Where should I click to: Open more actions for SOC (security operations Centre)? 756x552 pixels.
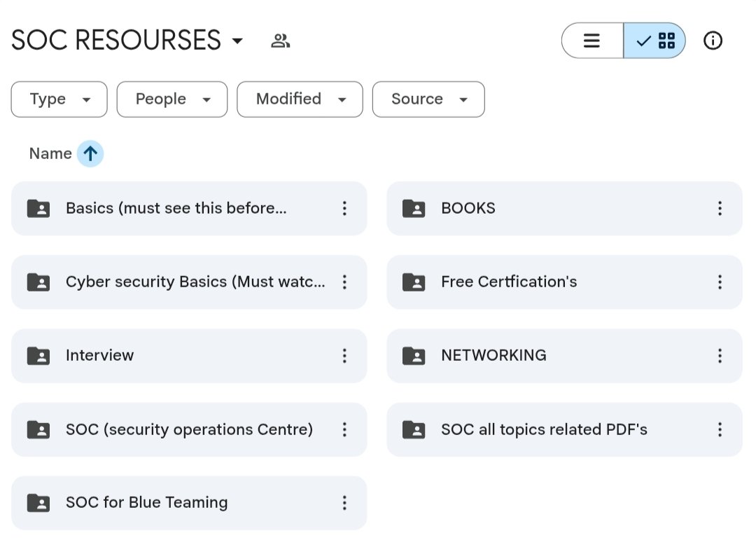[344, 429]
